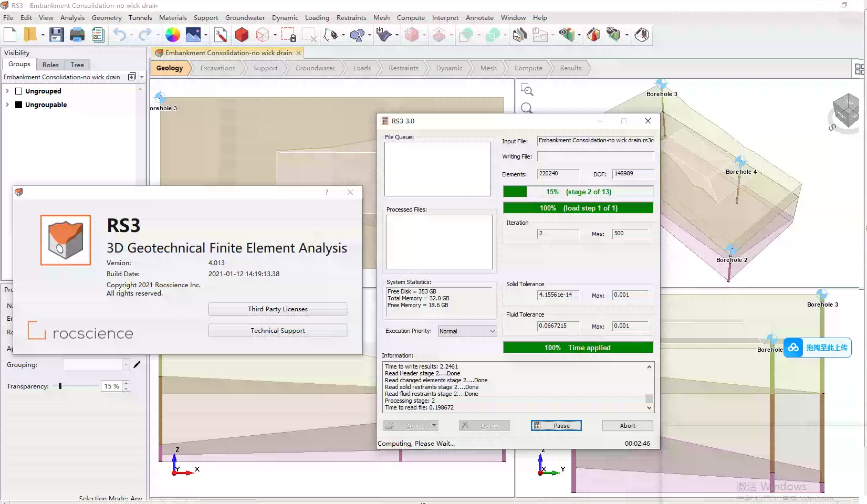Click the pencil on red cube icon
Image resolution: width=867 pixels, height=504 pixels.
pyautogui.click(x=593, y=35)
